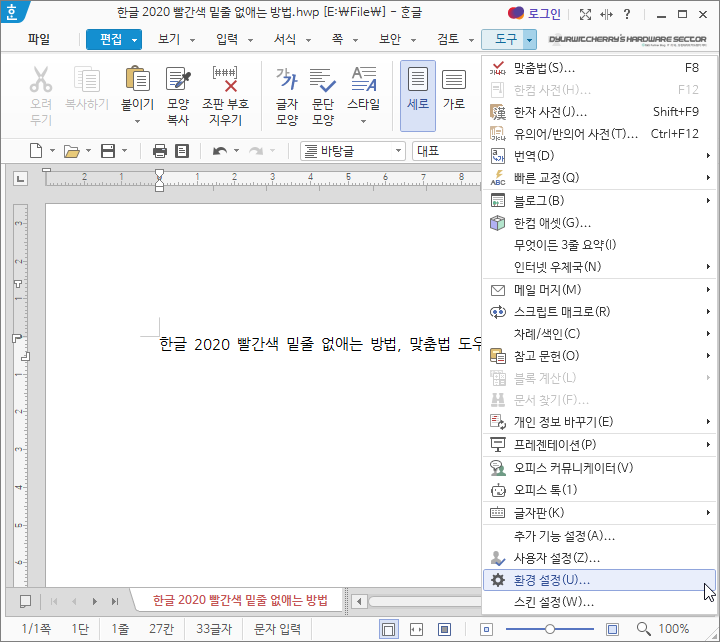
Task: Click the horizontal scrollbar left arrow
Action: pyautogui.click(x=359, y=601)
